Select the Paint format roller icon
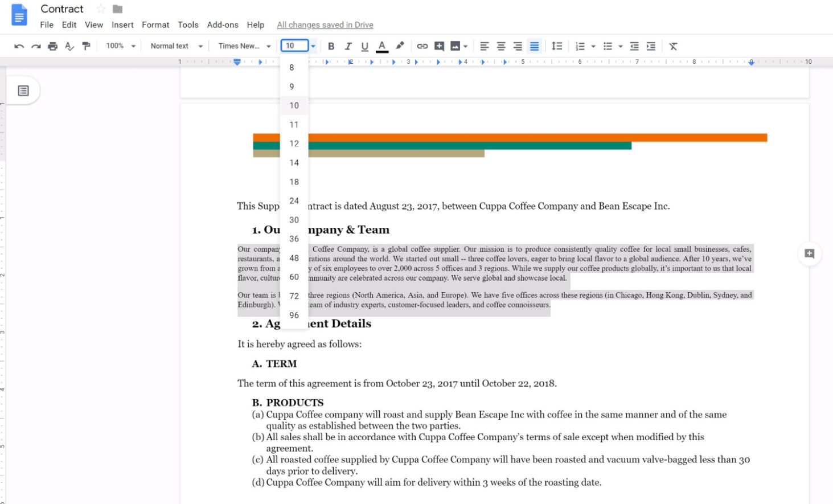This screenshot has width=833, height=504. click(x=86, y=46)
